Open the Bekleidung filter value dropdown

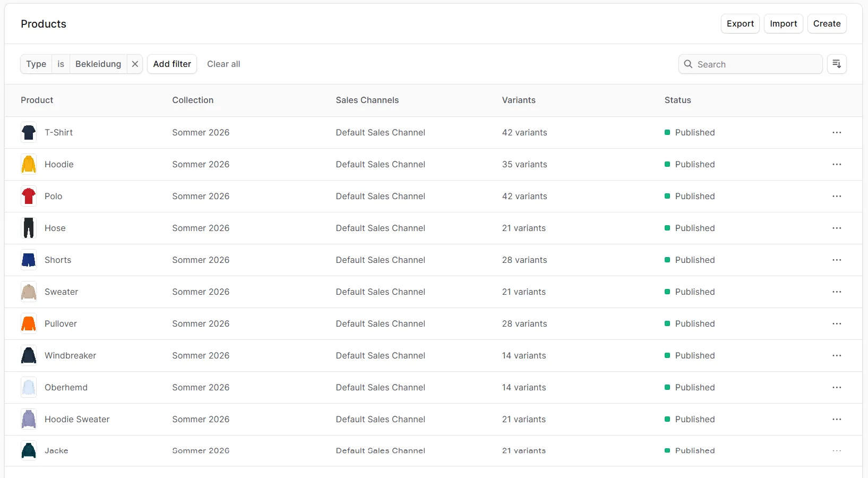click(98, 64)
